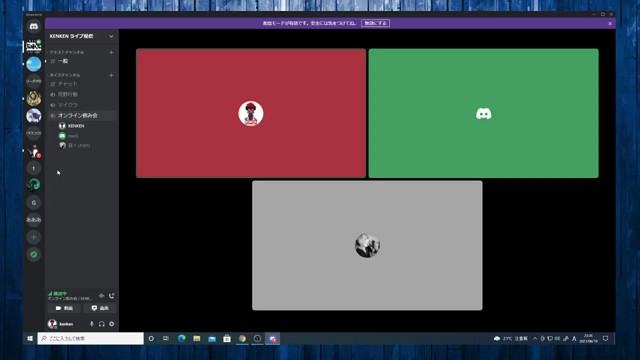Viewport: 640px width, 360px height.
Task: Toggle microphone mute beside kenken
Action: (x=91, y=324)
